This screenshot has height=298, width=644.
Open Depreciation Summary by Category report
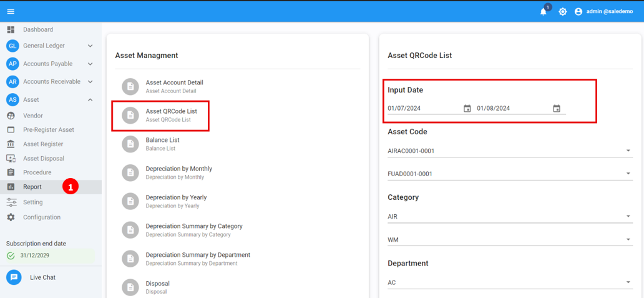pos(193,230)
